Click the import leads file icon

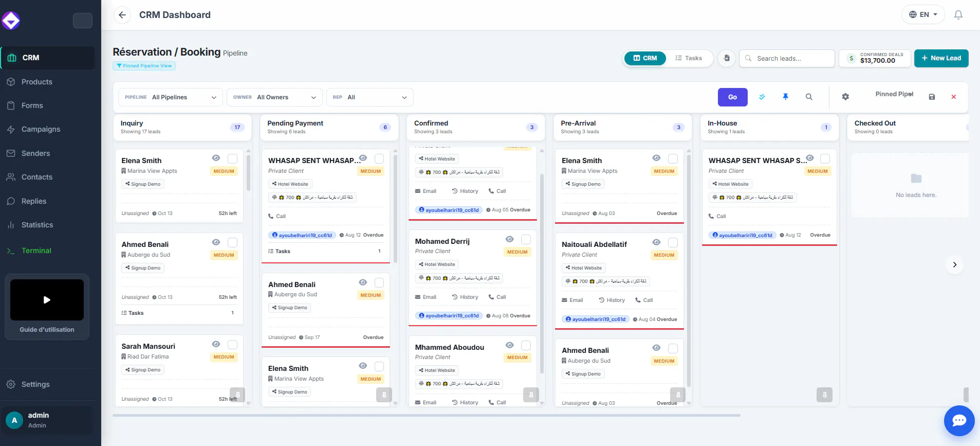pos(726,58)
